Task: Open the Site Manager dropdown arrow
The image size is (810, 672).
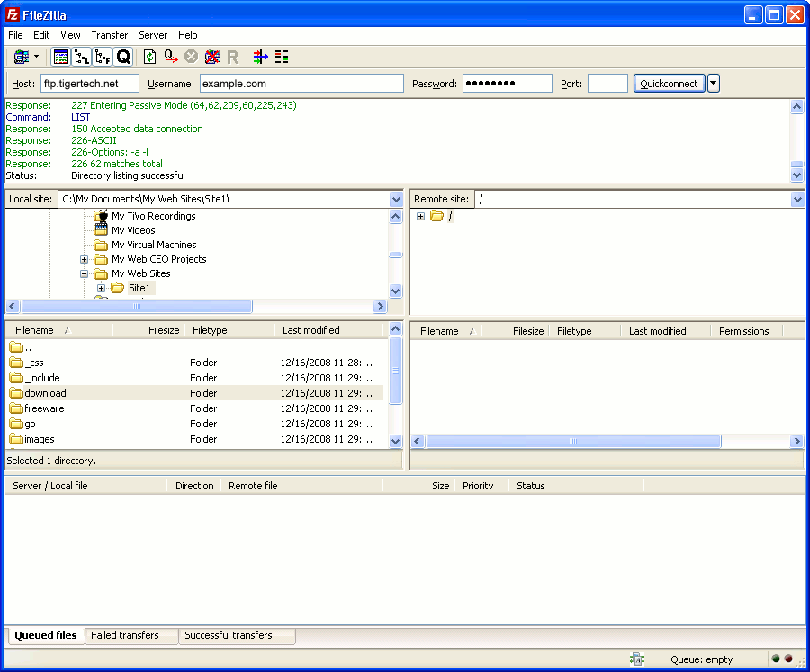Action: click(x=36, y=57)
